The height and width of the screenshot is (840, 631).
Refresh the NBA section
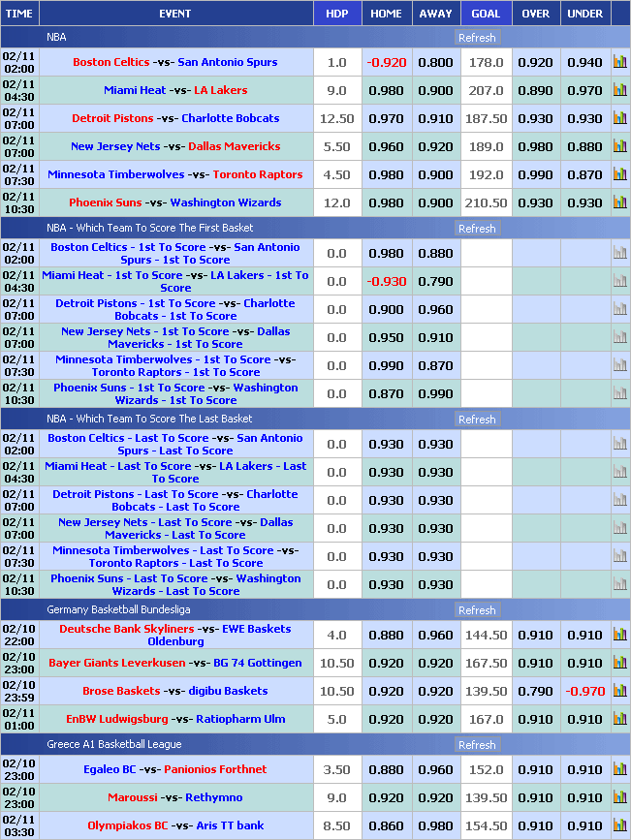[477, 38]
